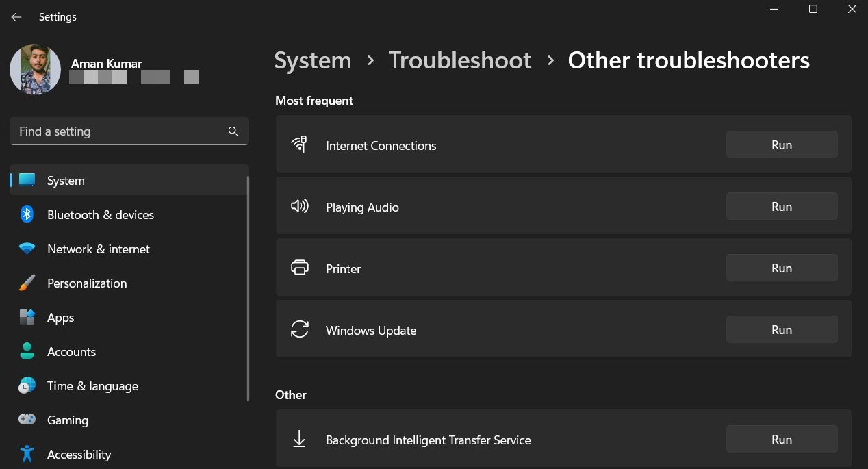Open Personalization settings
868x469 pixels.
click(x=129, y=283)
